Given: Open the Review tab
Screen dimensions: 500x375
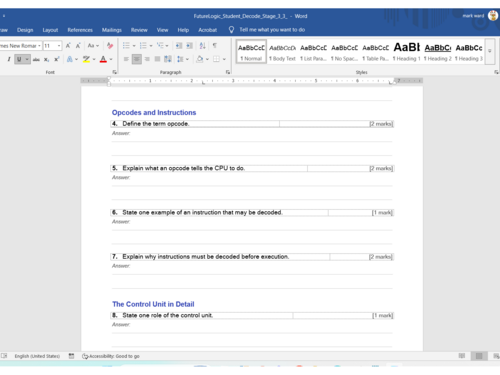Looking at the screenshot, I should (x=139, y=30).
